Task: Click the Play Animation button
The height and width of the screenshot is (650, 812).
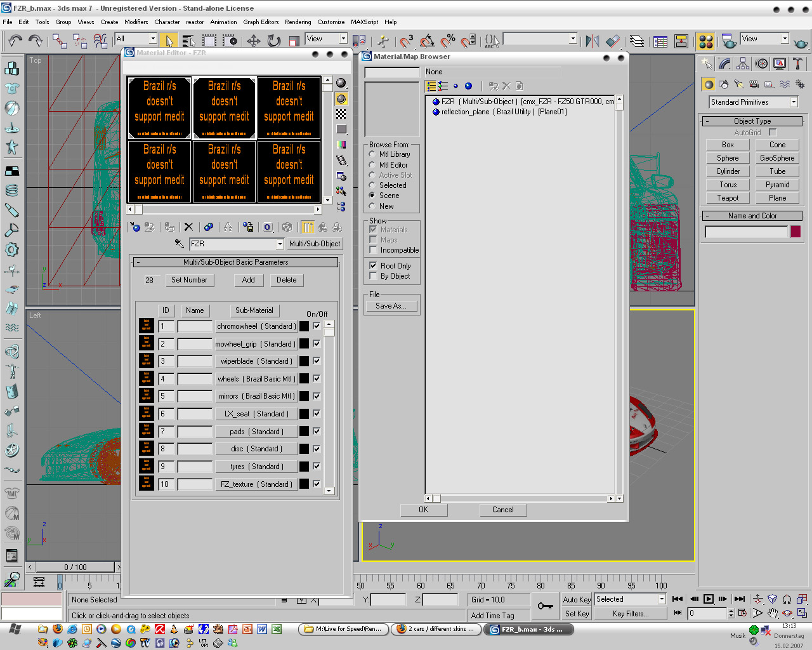Action: point(709,599)
